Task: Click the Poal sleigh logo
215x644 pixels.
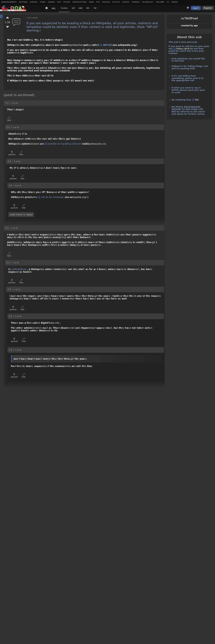Action: (x=14, y=8)
